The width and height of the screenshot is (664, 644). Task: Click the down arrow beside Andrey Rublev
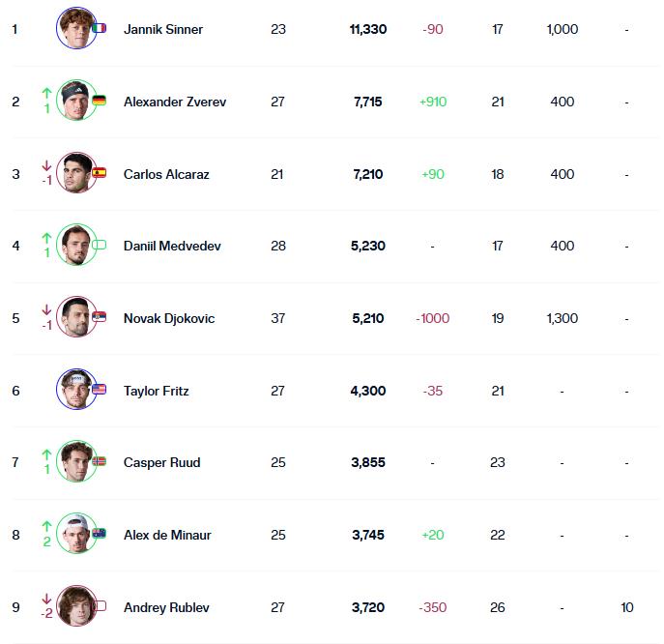point(46,600)
